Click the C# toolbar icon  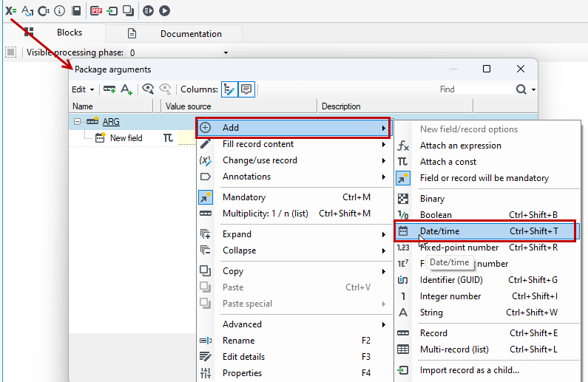point(44,10)
